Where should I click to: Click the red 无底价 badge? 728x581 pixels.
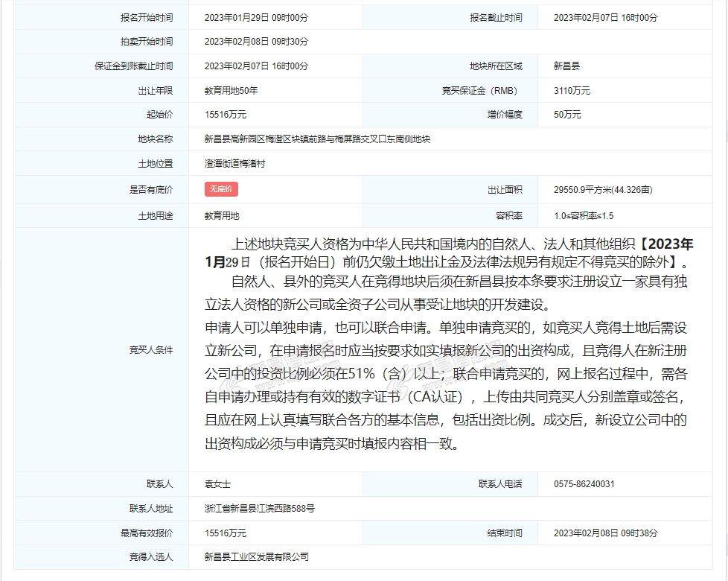click(x=221, y=189)
